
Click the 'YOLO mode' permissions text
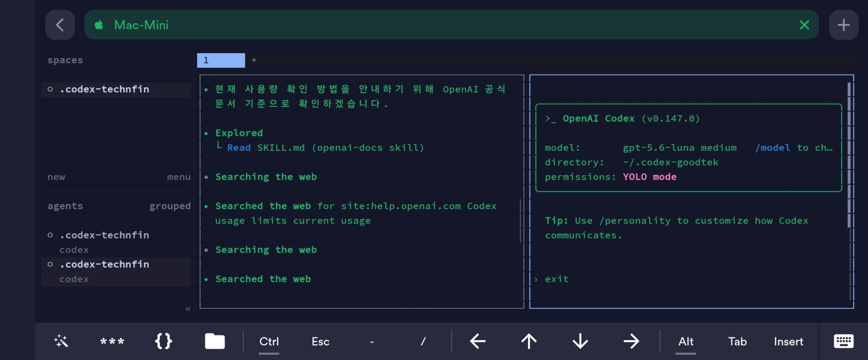click(x=650, y=177)
